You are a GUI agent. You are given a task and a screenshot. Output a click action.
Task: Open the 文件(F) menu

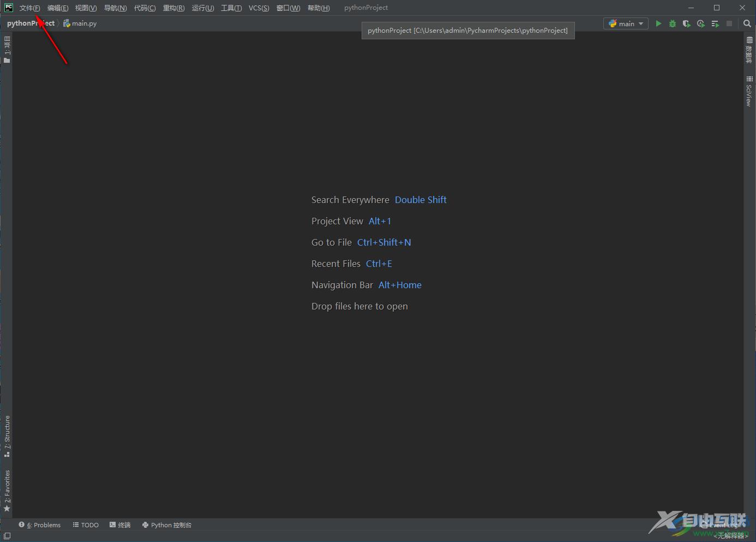click(29, 8)
